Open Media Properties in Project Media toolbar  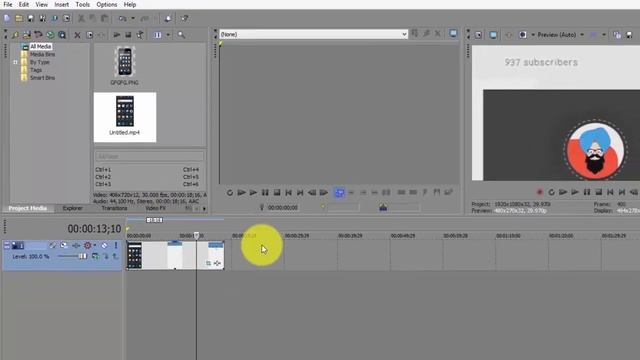[x=89, y=35]
